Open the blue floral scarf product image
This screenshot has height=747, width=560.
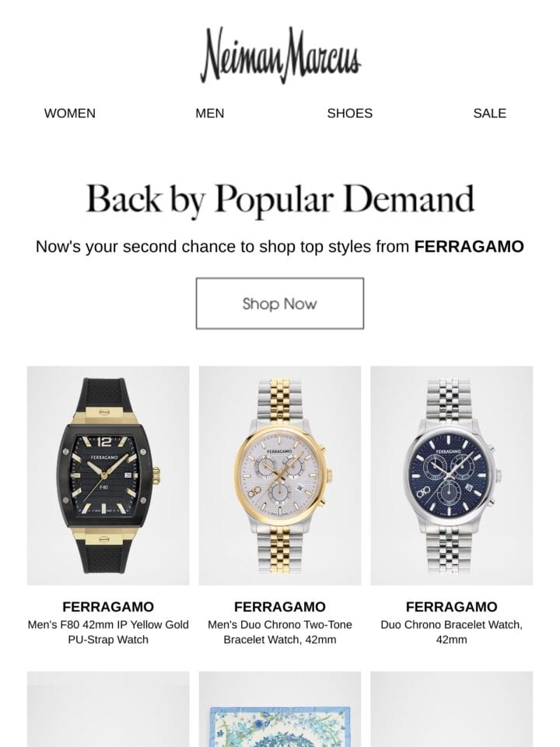click(280, 710)
